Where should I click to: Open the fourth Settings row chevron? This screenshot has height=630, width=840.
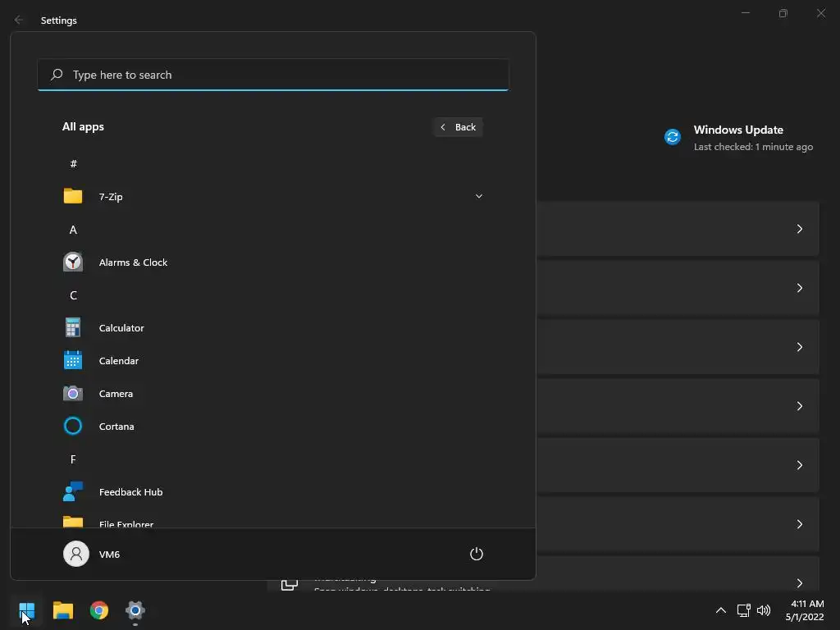click(799, 405)
